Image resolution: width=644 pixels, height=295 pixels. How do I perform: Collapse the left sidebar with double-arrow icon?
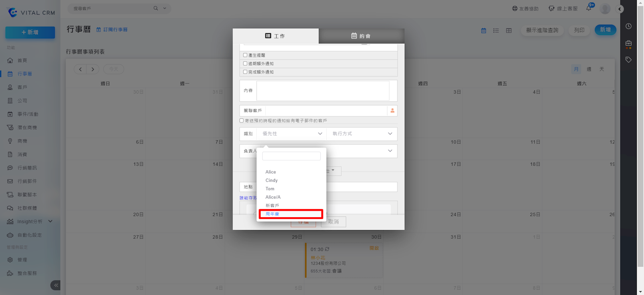coord(56,285)
